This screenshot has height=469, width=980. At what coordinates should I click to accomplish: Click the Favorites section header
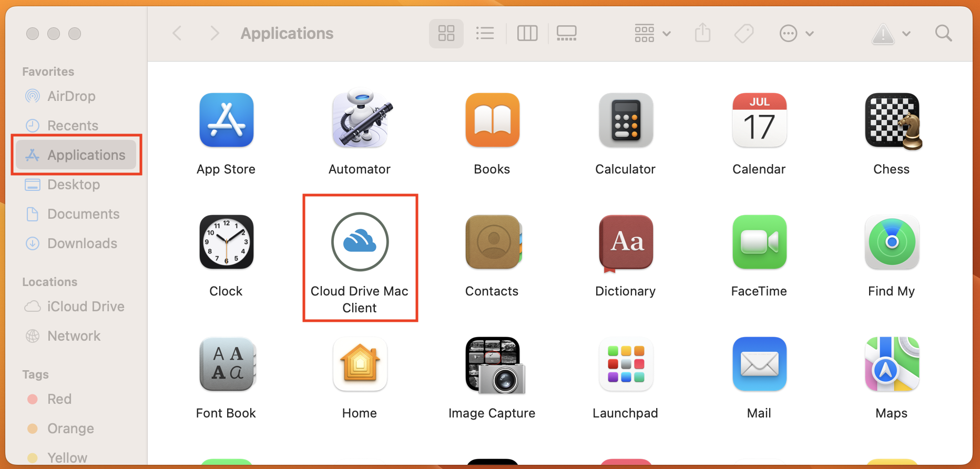coord(48,72)
